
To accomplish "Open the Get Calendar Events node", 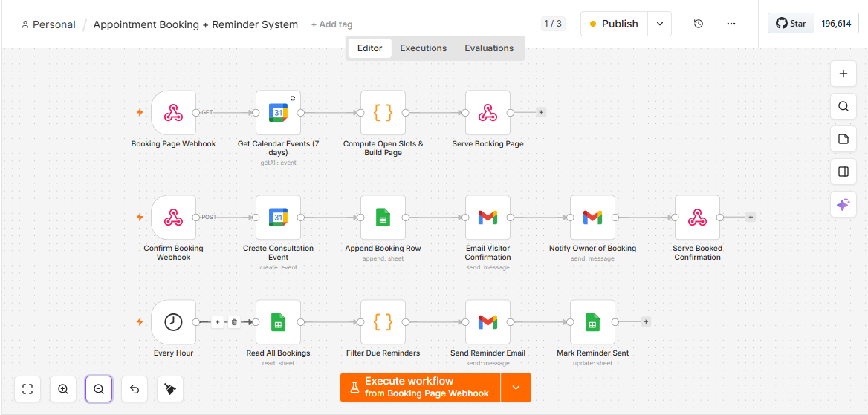I will pos(278,113).
